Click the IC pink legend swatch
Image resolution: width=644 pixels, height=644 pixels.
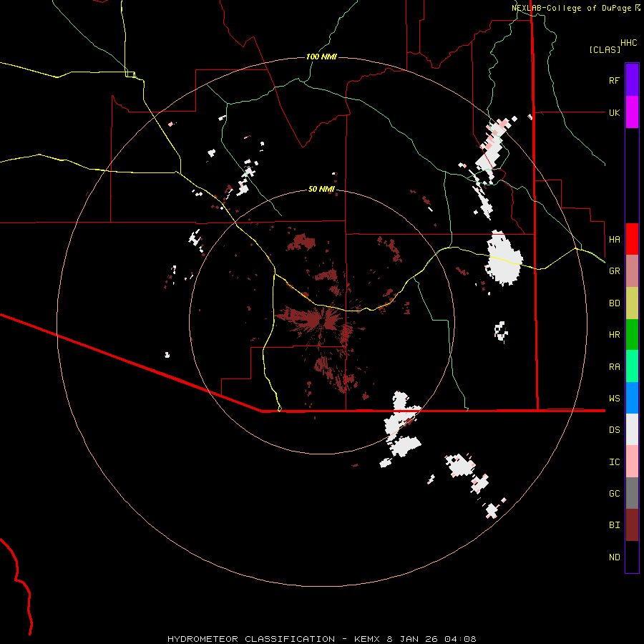pyautogui.click(x=632, y=462)
